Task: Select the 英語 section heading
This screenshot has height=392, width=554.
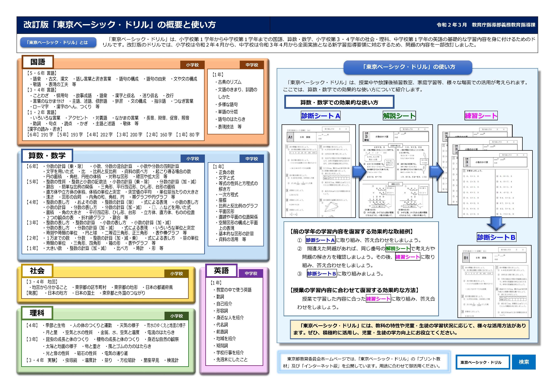Action: point(221,271)
